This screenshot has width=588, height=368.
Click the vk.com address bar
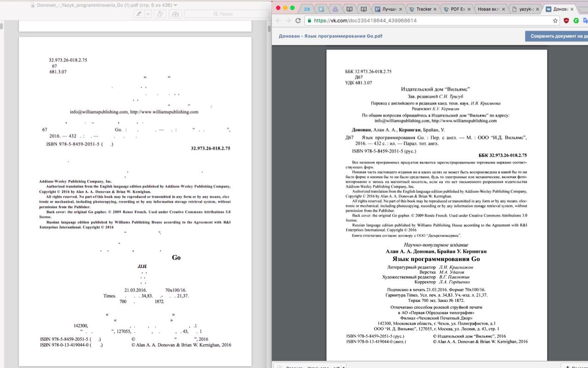432,21
